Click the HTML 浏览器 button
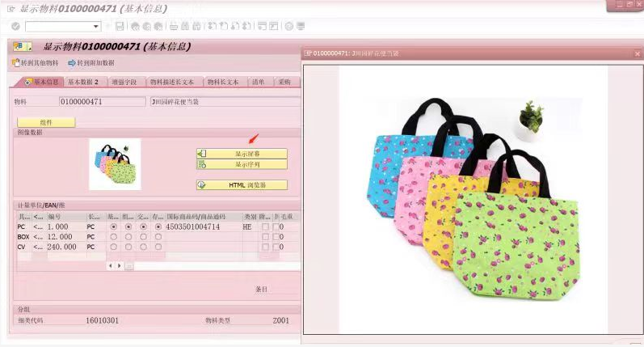 click(242, 185)
